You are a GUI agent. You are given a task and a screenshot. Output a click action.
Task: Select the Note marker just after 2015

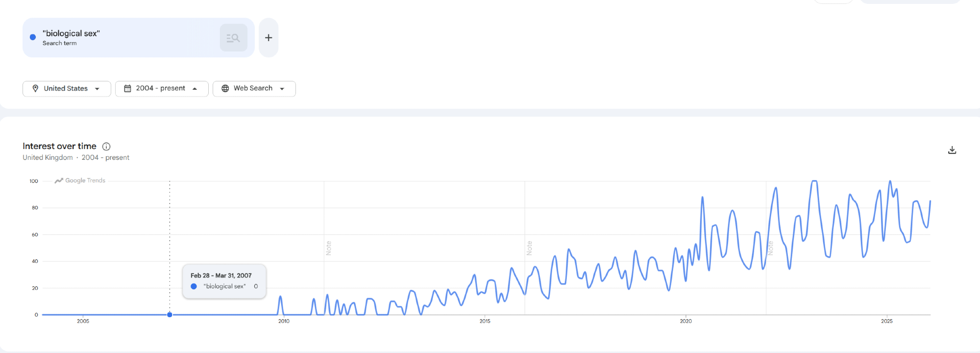click(529, 248)
